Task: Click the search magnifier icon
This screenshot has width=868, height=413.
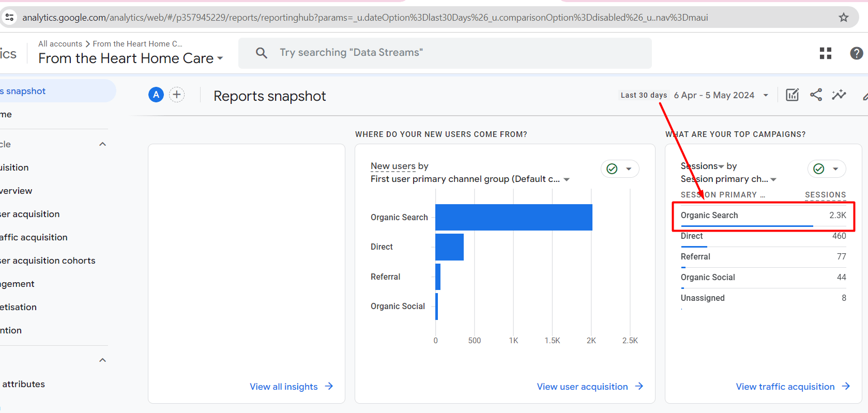Action: point(262,53)
